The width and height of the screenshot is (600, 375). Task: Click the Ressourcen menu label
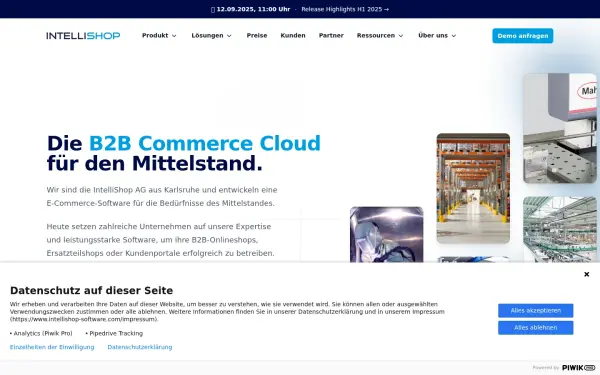point(376,36)
